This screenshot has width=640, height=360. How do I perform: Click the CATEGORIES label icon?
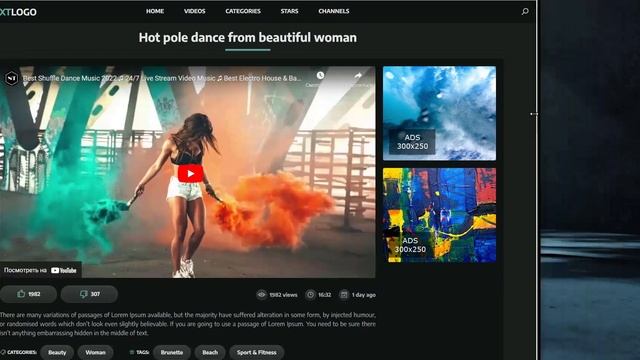tap(3, 352)
